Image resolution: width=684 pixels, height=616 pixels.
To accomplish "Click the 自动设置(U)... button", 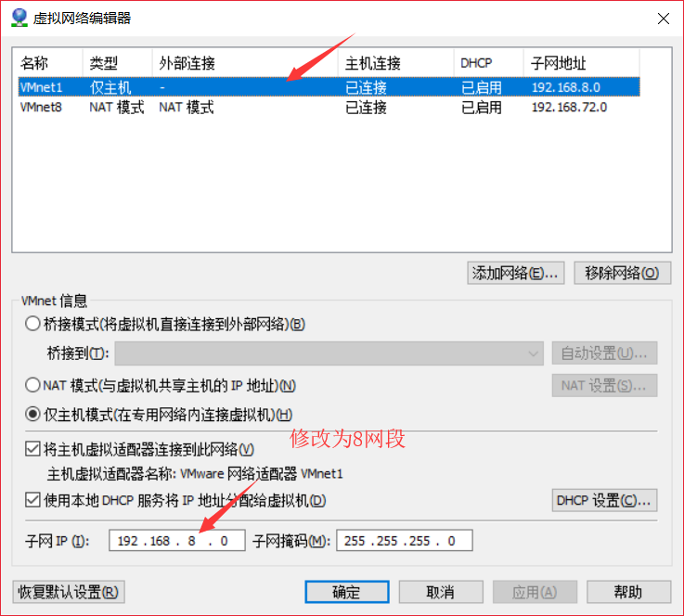I will pyautogui.click(x=604, y=353).
